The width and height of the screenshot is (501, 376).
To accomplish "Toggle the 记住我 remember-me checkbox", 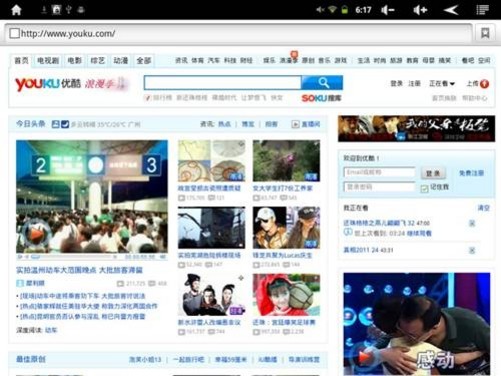I will pos(424,189).
